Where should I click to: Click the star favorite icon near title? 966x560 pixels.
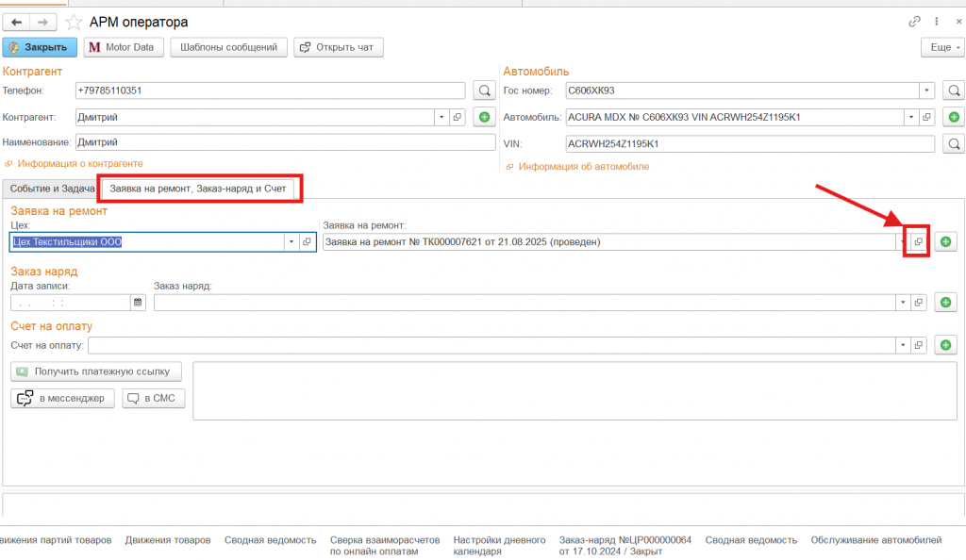(74, 22)
